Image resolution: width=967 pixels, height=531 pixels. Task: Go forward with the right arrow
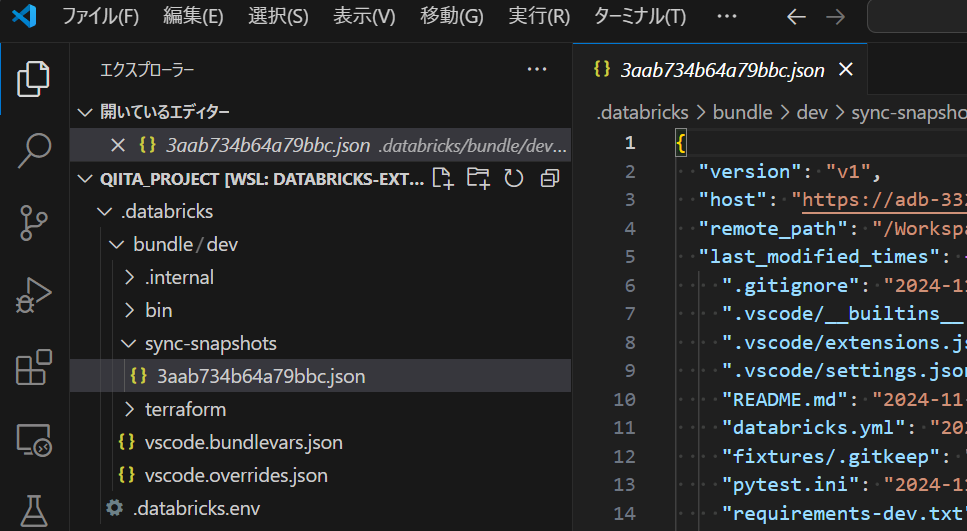click(x=835, y=17)
